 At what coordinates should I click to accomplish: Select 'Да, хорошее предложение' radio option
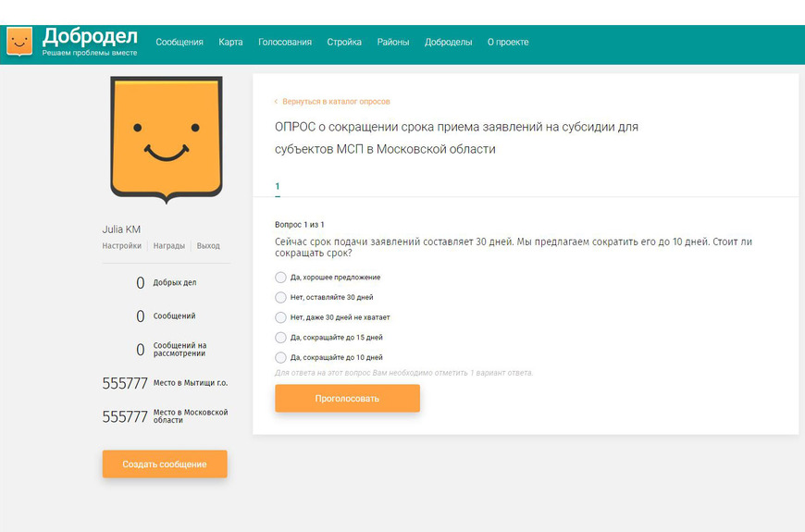point(280,278)
